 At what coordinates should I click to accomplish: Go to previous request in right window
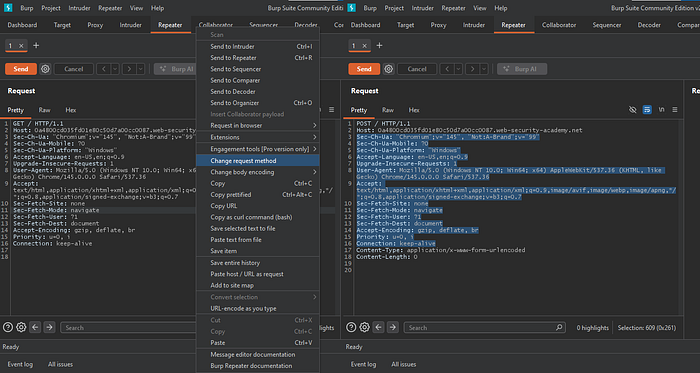coord(447,69)
